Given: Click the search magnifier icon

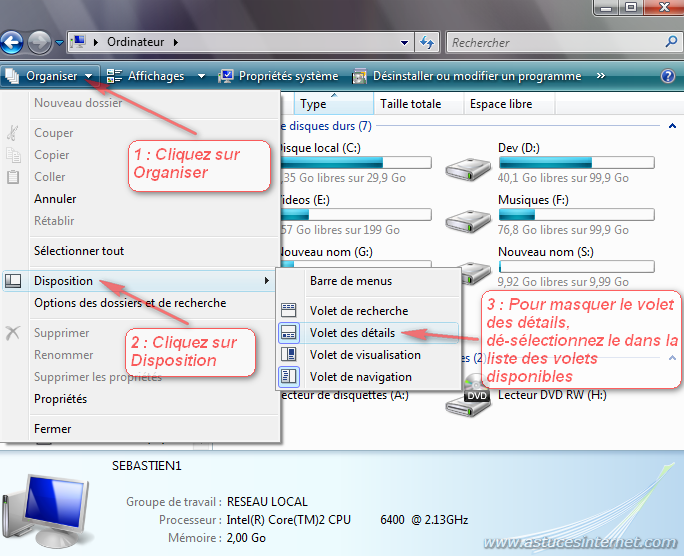Looking at the screenshot, I should click(671, 42).
